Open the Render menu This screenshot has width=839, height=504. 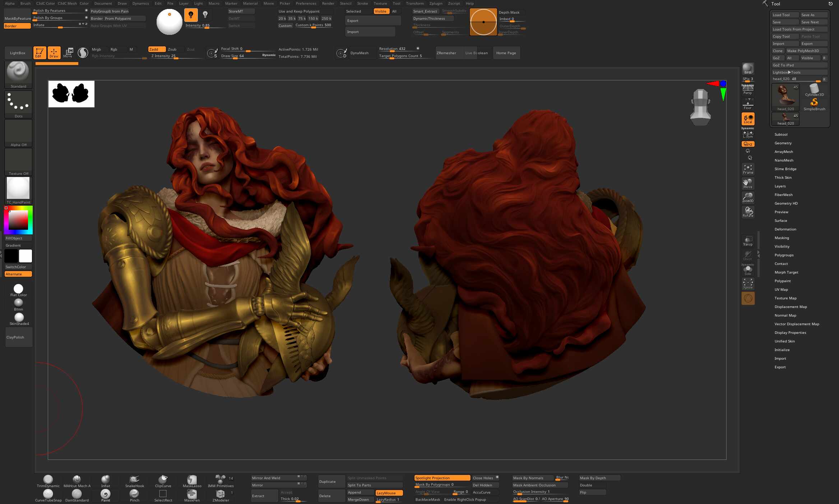328,3
